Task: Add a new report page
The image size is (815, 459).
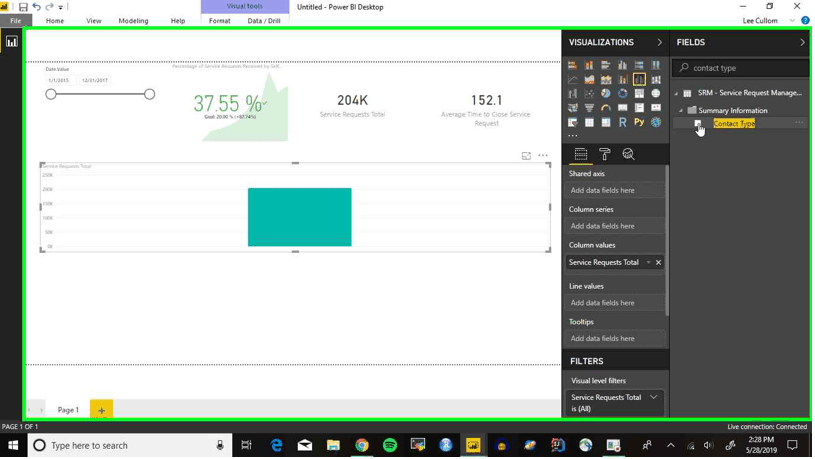Action: pyautogui.click(x=101, y=410)
